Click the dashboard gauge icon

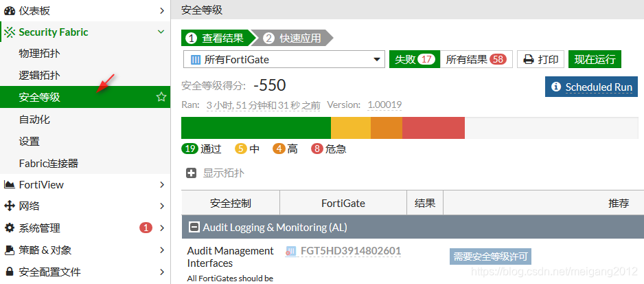pyautogui.click(x=10, y=11)
